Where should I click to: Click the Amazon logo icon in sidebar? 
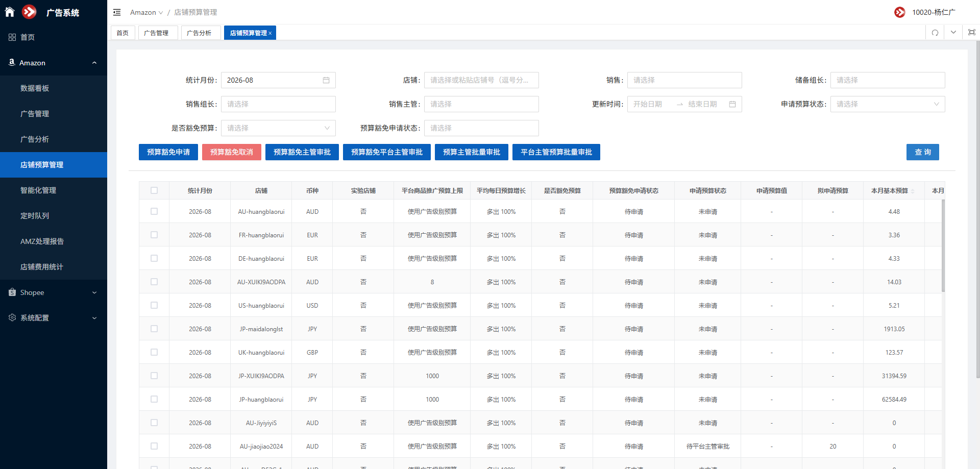pos(12,62)
